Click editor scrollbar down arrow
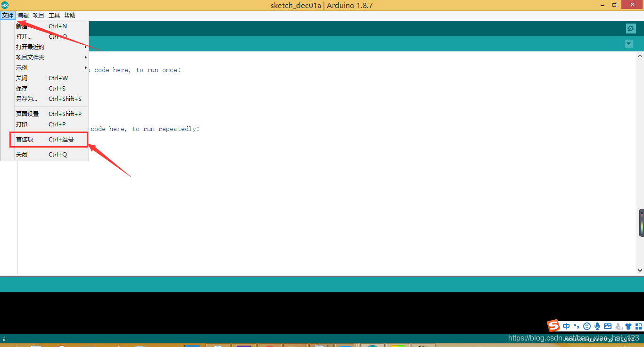 (640, 270)
